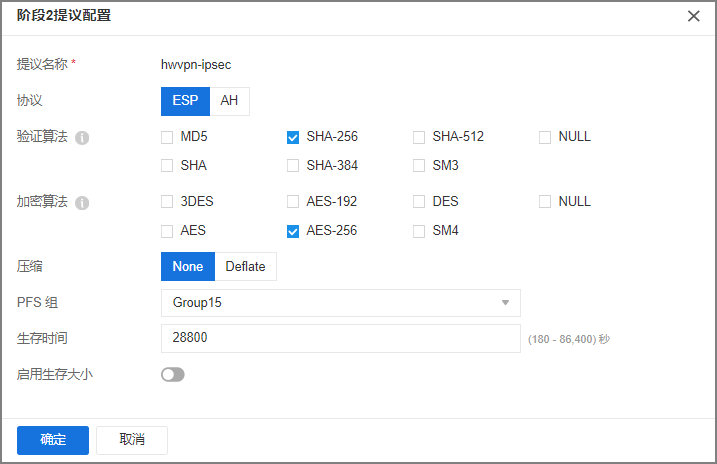Select the ESP protocol option
Image resolution: width=717 pixels, height=464 pixels.
tap(185, 101)
